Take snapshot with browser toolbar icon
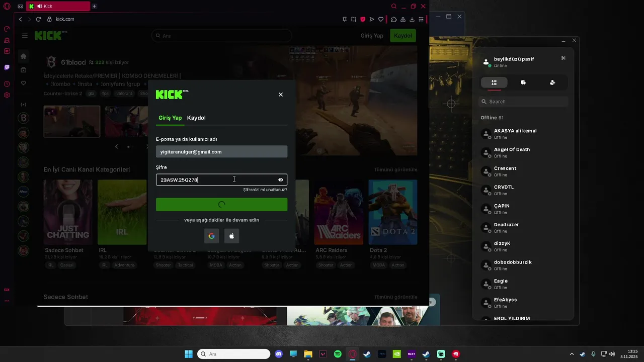Image resolution: width=644 pixels, height=362 pixels. [x=354, y=19]
